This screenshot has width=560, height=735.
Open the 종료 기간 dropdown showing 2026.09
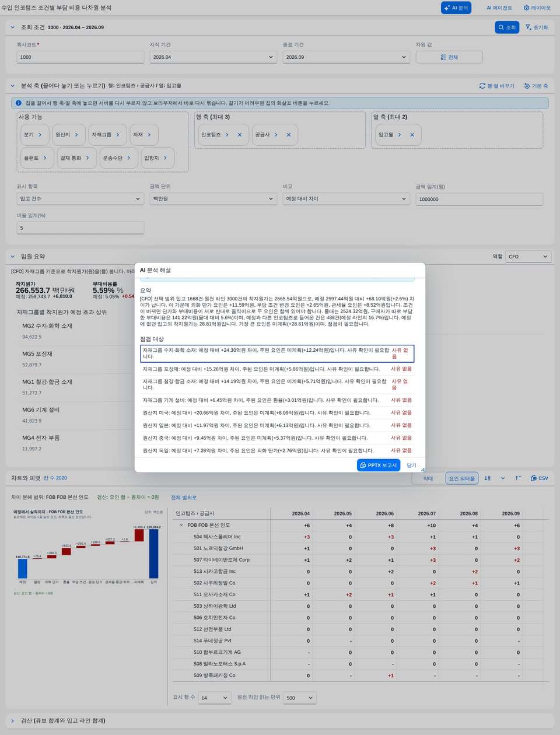(346, 57)
